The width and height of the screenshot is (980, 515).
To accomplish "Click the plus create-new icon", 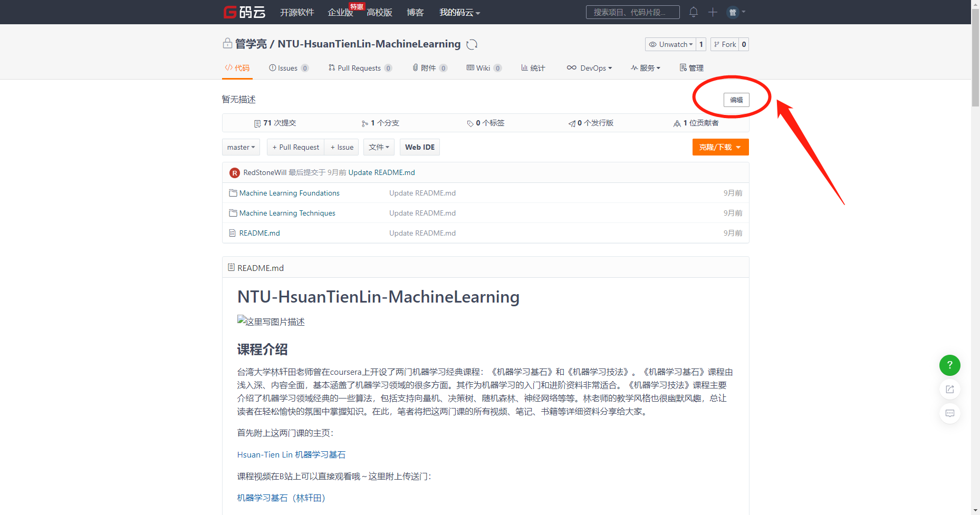I will pos(713,12).
